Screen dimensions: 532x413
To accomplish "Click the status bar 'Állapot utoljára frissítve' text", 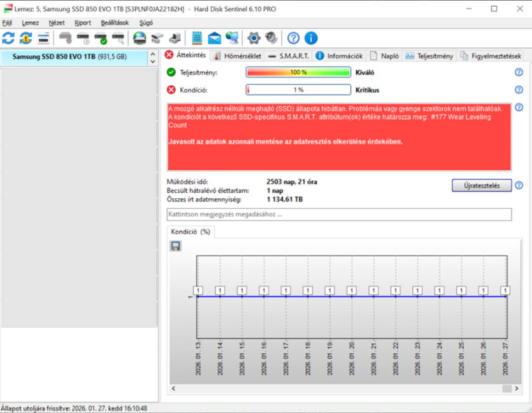I will (x=74, y=408).
